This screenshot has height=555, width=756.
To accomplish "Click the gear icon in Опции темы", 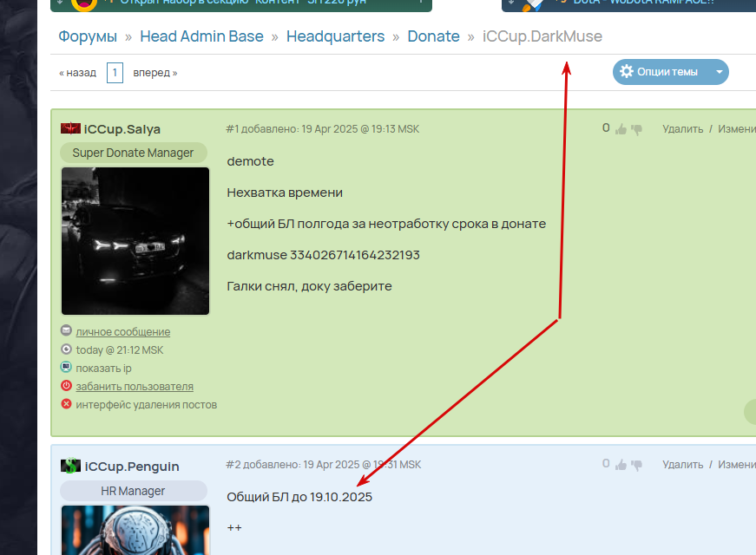I will pyautogui.click(x=627, y=72).
